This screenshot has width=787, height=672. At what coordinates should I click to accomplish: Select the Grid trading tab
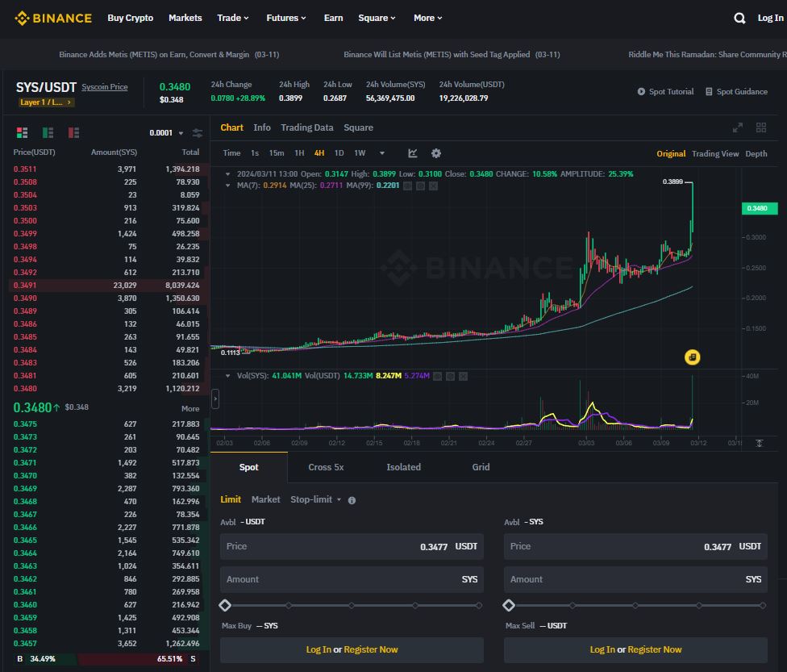point(481,467)
